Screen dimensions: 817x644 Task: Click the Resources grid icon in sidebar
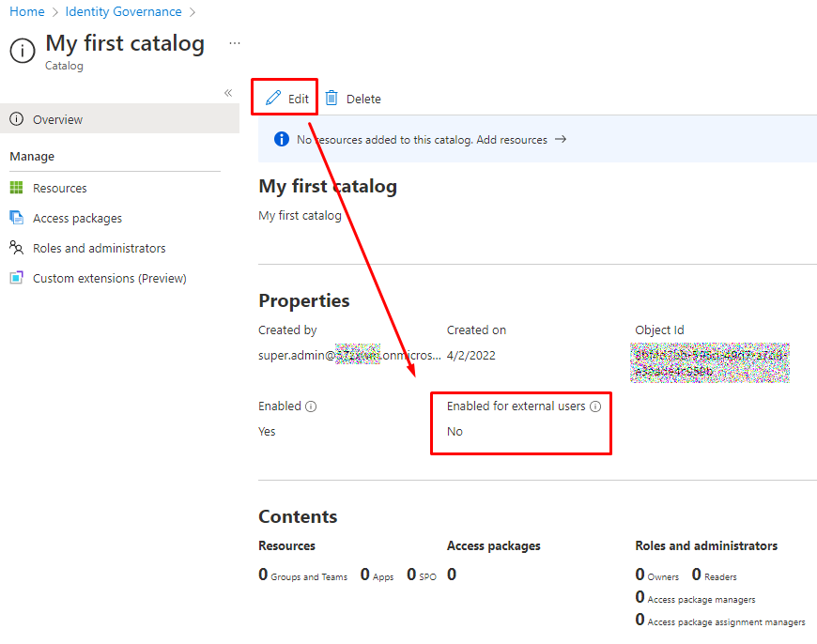[16, 188]
